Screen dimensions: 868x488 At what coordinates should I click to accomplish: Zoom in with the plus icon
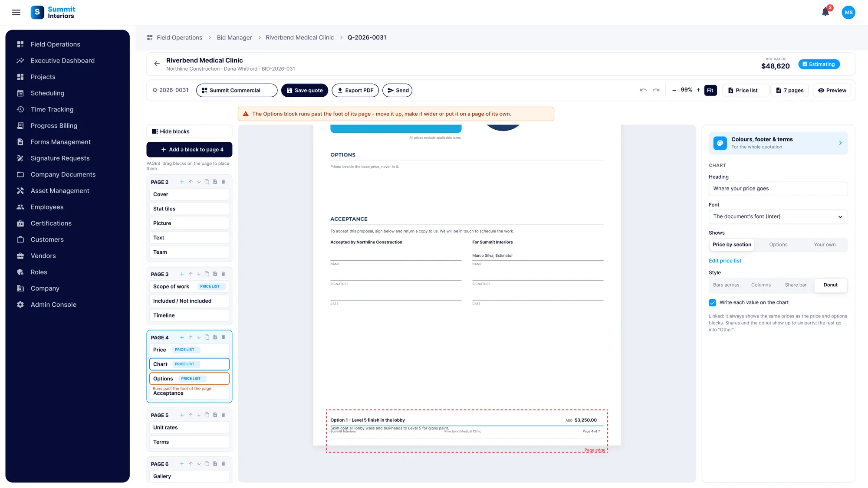698,90
